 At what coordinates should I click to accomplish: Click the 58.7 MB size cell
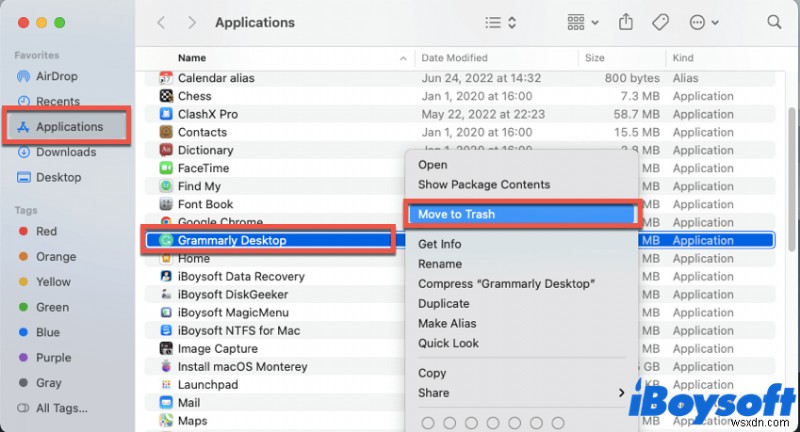tap(636, 114)
